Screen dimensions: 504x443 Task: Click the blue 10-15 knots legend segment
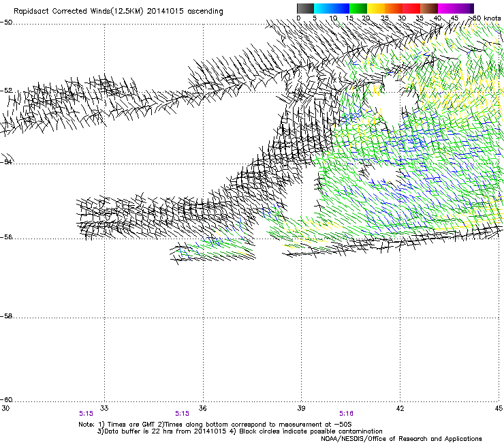341,8
